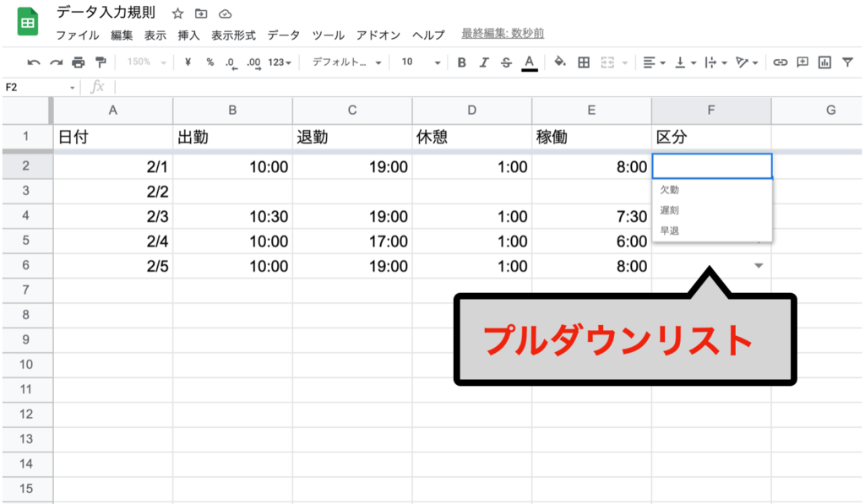The width and height of the screenshot is (865, 504).
Task: Open the name box F2 dropdown
Action: pos(72,88)
